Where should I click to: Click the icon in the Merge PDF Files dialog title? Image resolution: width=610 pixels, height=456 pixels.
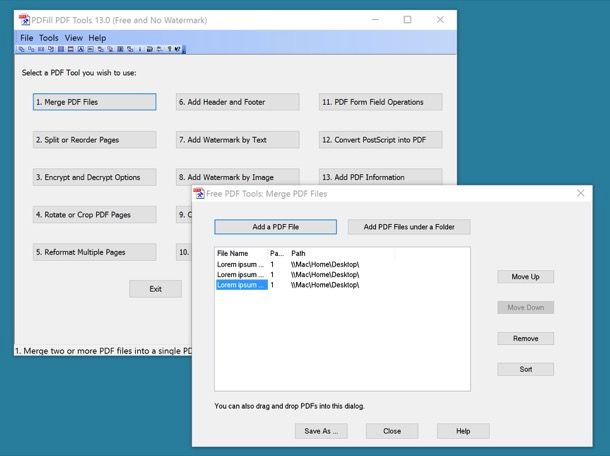point(199,193)
